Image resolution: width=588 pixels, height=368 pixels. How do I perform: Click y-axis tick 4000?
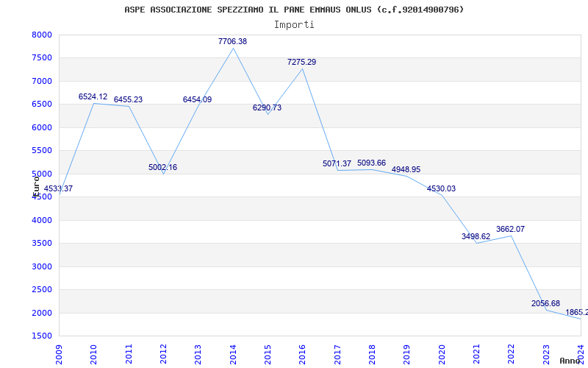click(42, 220)
